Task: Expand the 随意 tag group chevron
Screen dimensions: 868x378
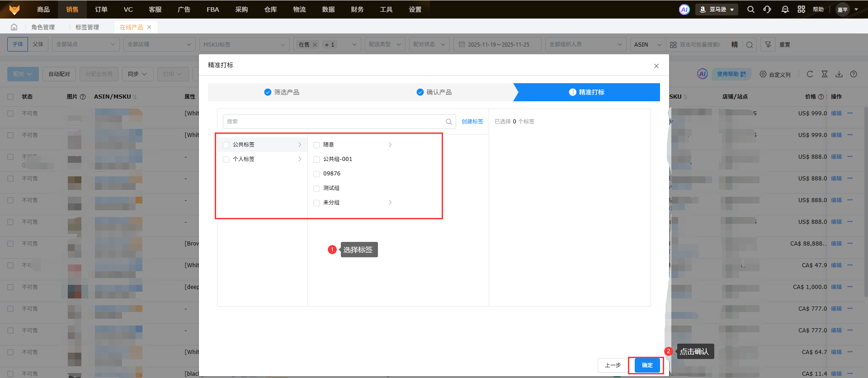Action: (390, 145)
